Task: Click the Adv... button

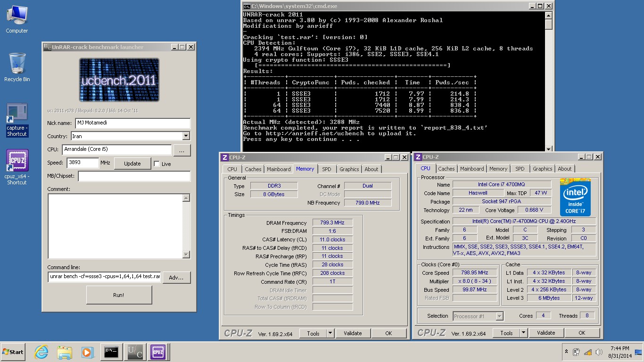Action: [x=176, y=277]
